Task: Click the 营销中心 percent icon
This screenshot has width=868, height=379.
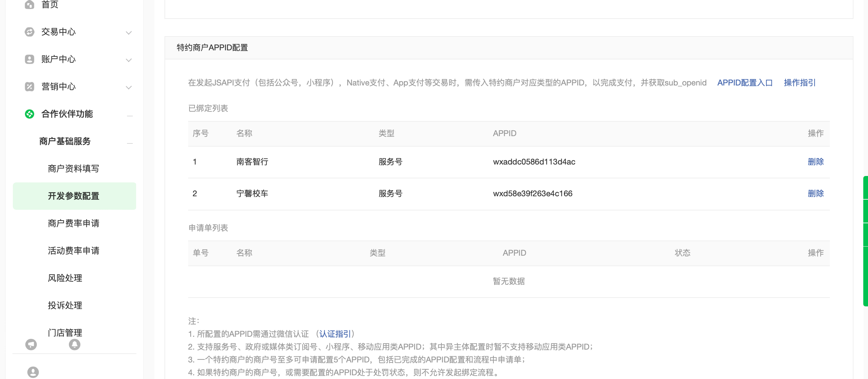Action: (30, 86)
